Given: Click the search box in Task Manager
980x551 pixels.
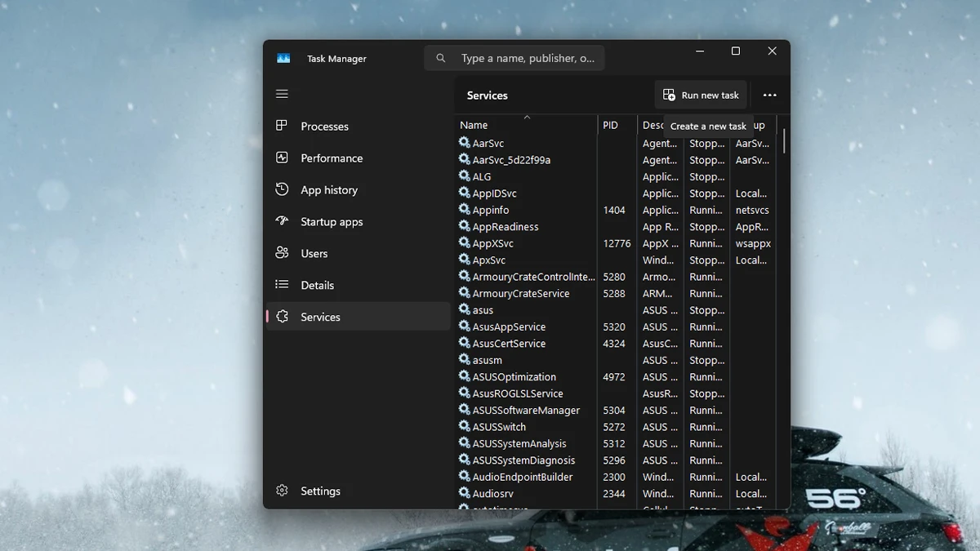Looking at the screenshot, I should [514, 58].
